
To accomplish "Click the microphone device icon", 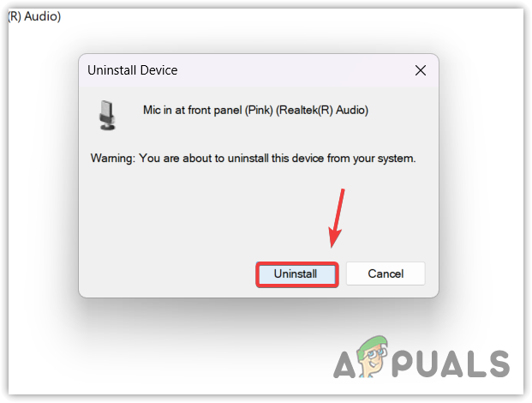I will (x=107, y=116).
